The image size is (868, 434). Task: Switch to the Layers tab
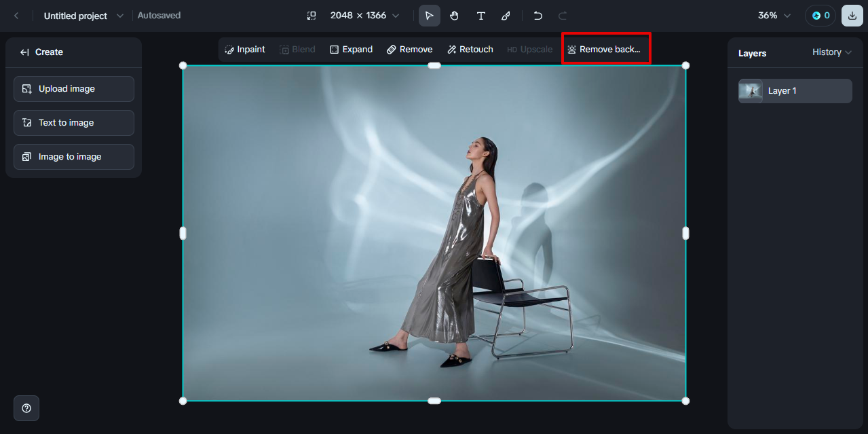752,53
